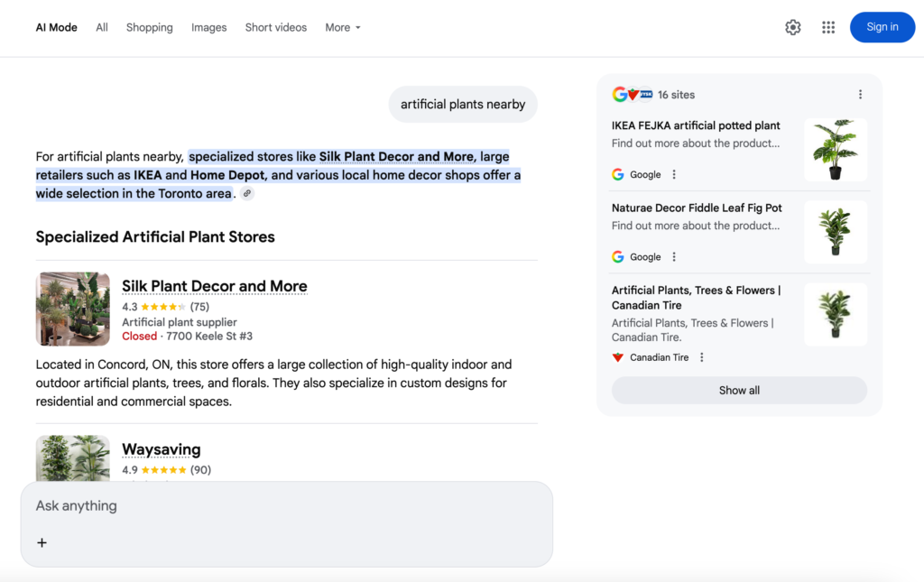924x582 pixels.
Task: Open options for IKEA FEJKA Google source
Action: [x=674, y=175]
